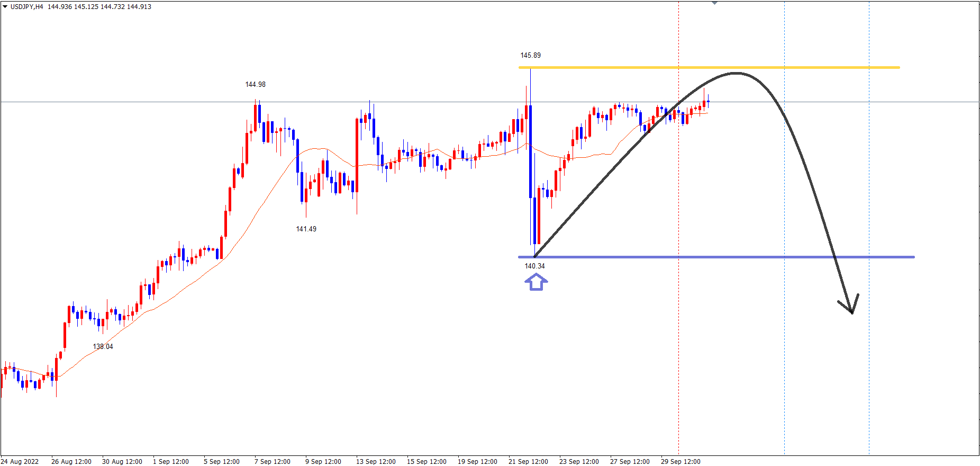980x466 pixels.
Task: Click the USDJPY,H4 chart title text
Action: (26, 7)
